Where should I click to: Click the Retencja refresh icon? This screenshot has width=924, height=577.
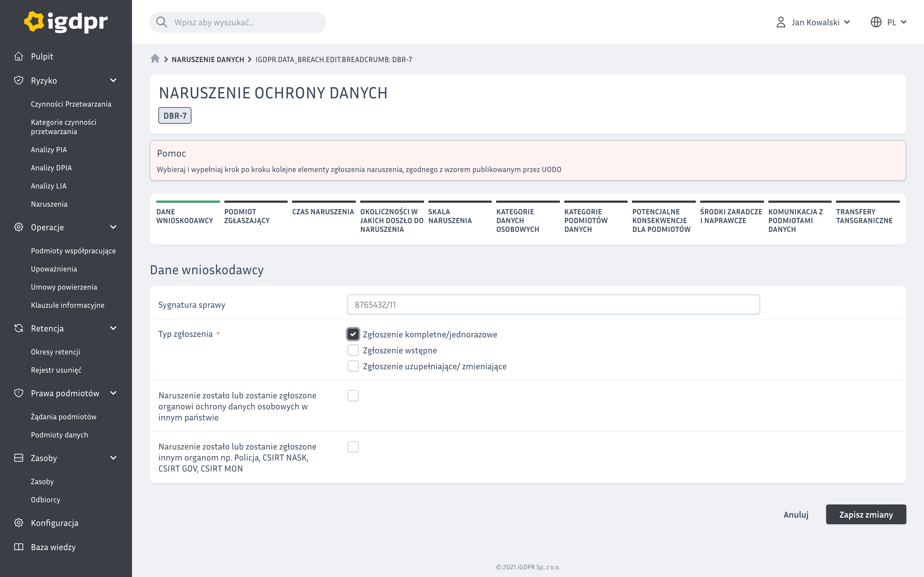(19, 328)
